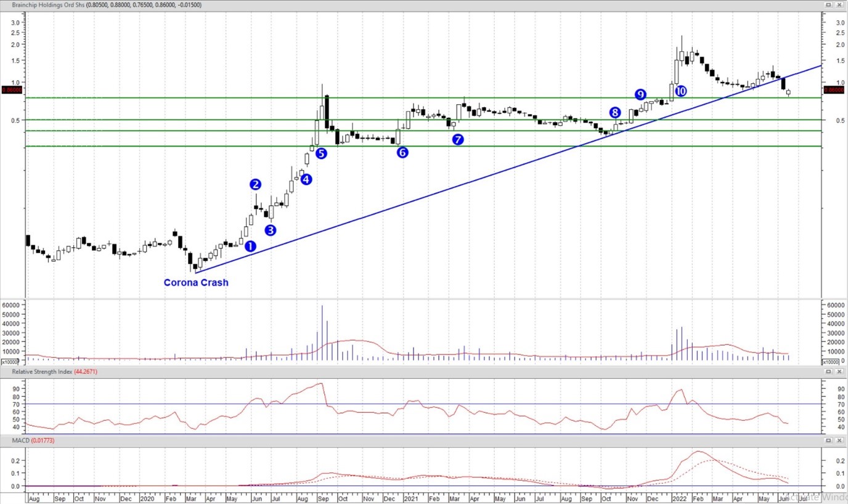Maximize the Relative Strength Index panel
This screenshot has width=848, height=504.
pyautogui.click(x=829, y=372)
